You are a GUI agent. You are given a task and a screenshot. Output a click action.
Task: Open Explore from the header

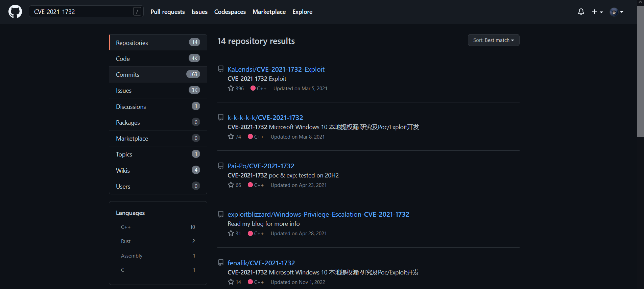pyautogui.click(x=302, y=12)
